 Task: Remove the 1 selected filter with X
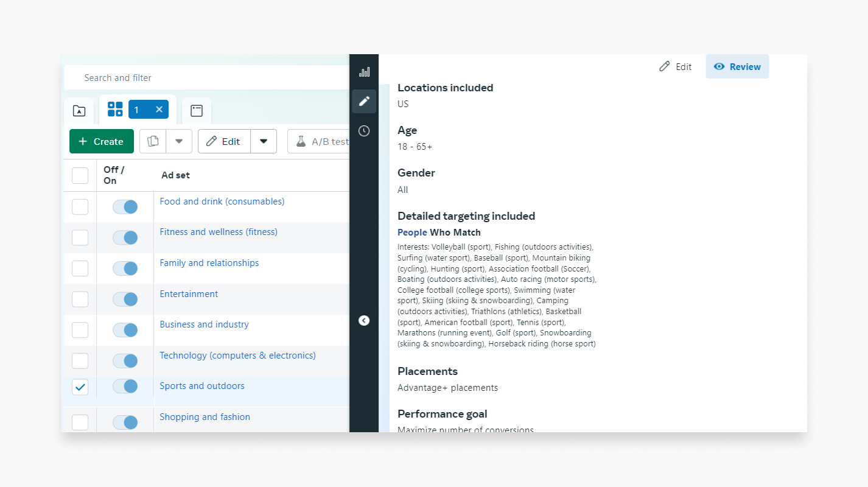coord(159,110)
